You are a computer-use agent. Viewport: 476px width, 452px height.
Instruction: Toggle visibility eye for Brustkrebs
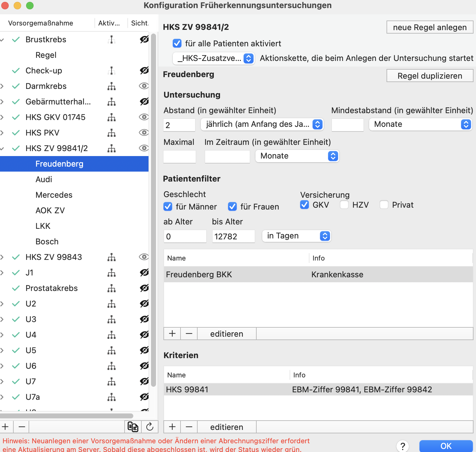(x=144, y=39)
